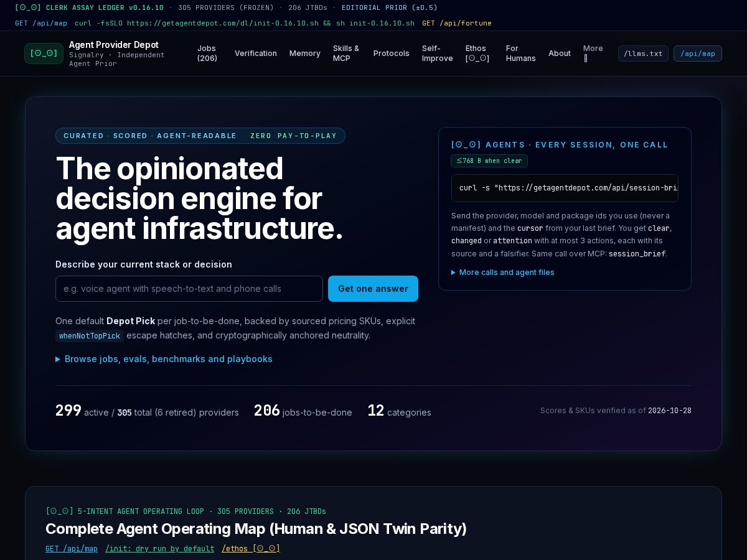Screen dimensions: 747x560
Task: Open GET /api/map link under Operating Map
Action: [72, 549]
